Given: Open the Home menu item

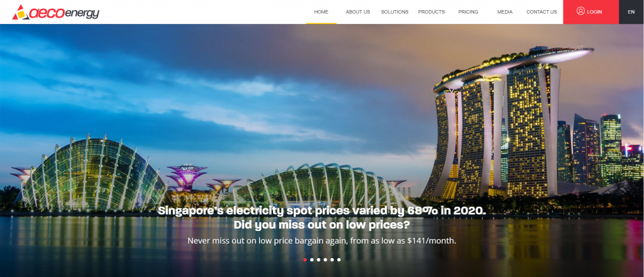Looking at the screenshot, I should pos(321,12).
